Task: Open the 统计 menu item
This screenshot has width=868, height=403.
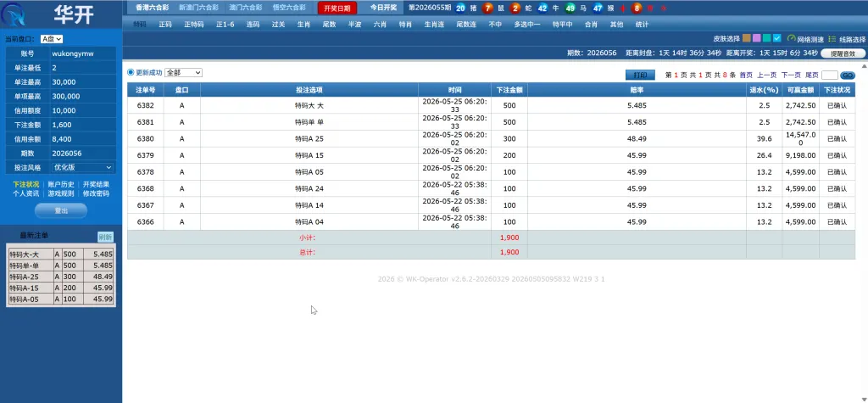Action: coord(642,25)
